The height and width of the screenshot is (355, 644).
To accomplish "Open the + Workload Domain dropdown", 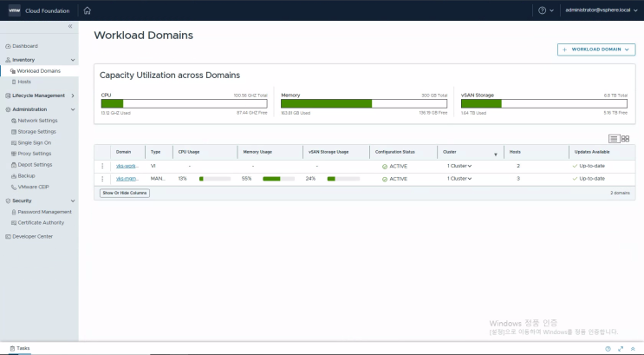I will coord(596,49).
